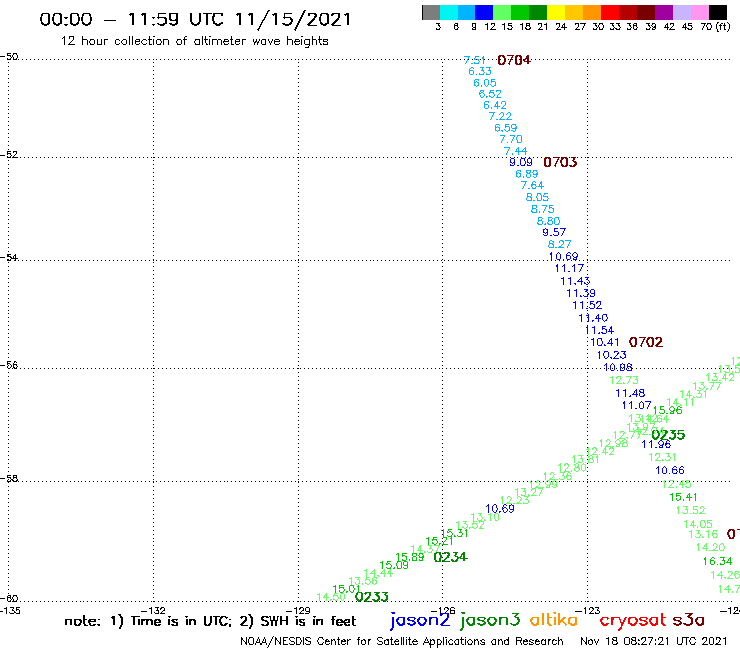Click the note about UTC and SWH
The height and width of the screenshot is (650, 740).
tap(210, 621)
